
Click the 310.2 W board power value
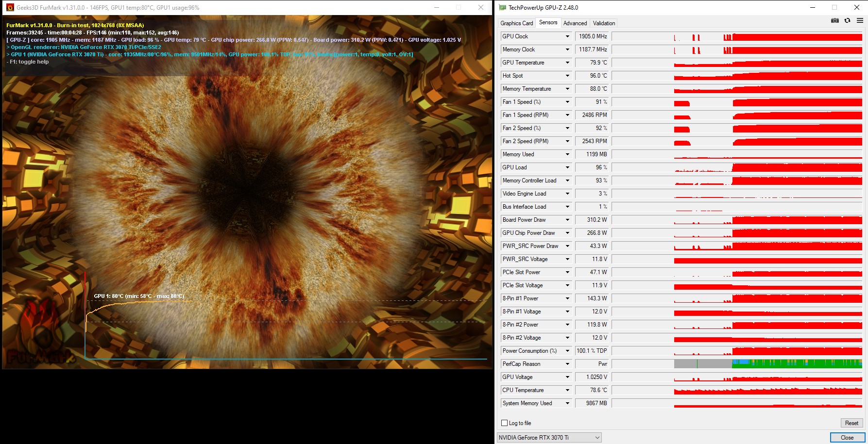592,220
